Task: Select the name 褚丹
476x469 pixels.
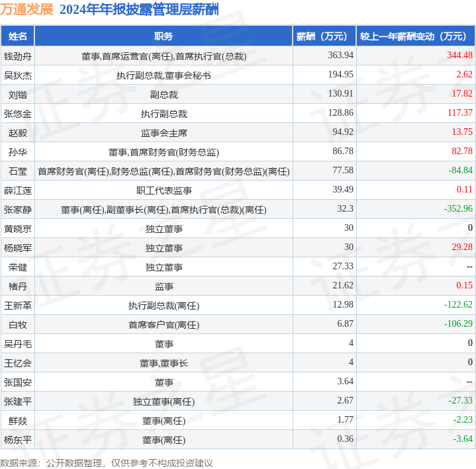Action: point(18,286)
